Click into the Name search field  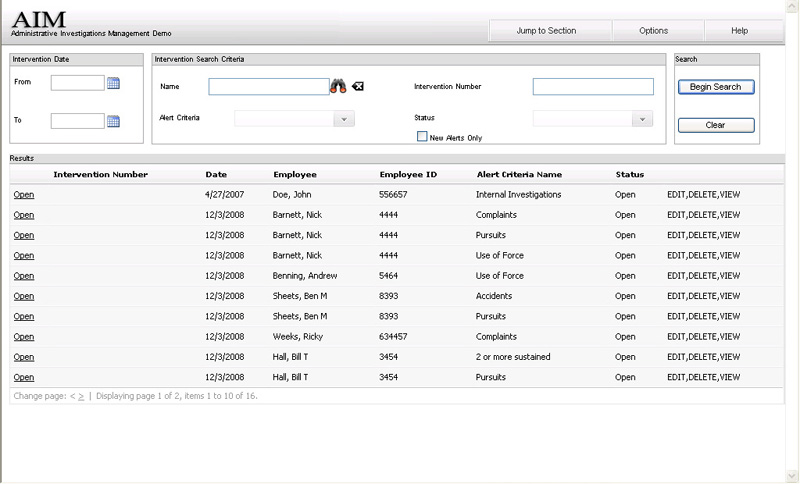(x=268, y=87)
